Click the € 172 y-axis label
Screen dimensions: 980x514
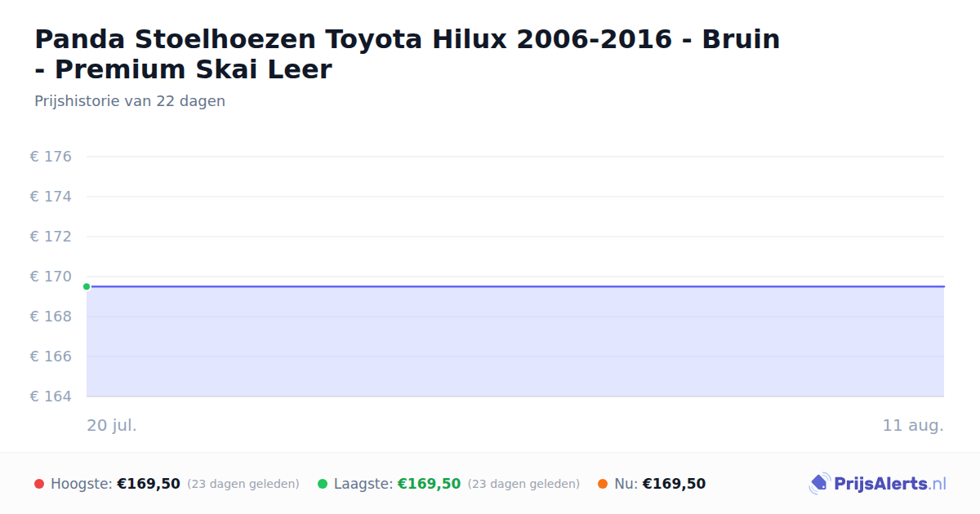(51, 237)
